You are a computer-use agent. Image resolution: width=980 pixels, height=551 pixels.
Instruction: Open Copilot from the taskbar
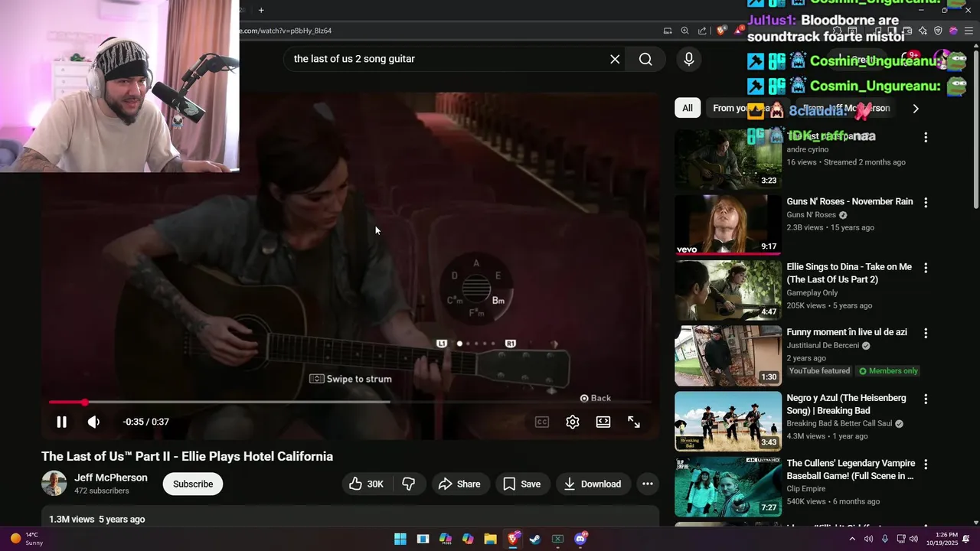click(x=468, y=539)
